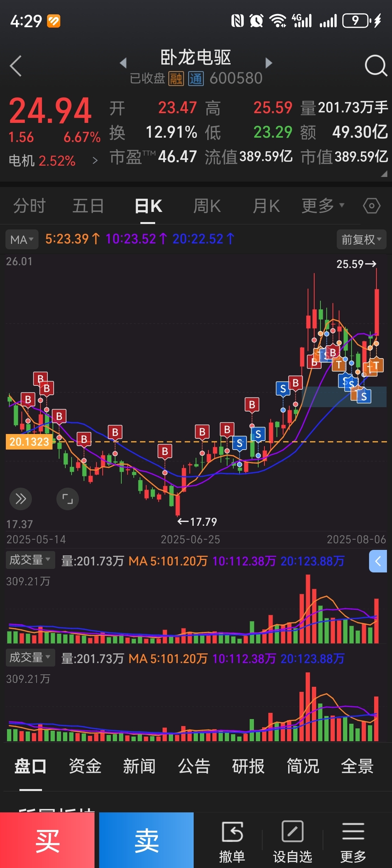Viewport: 392px width, 868px height.
Task: Open 更多 menu in bottom bar
Action: coord(353,841)
